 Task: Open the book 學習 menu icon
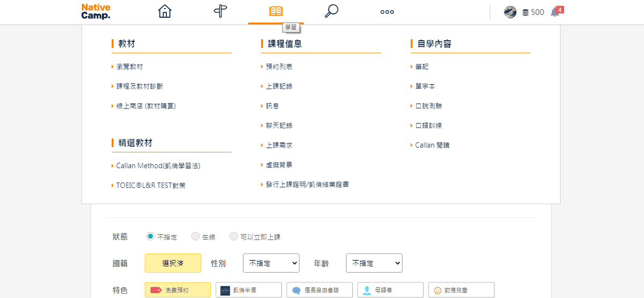click(276, 11)
